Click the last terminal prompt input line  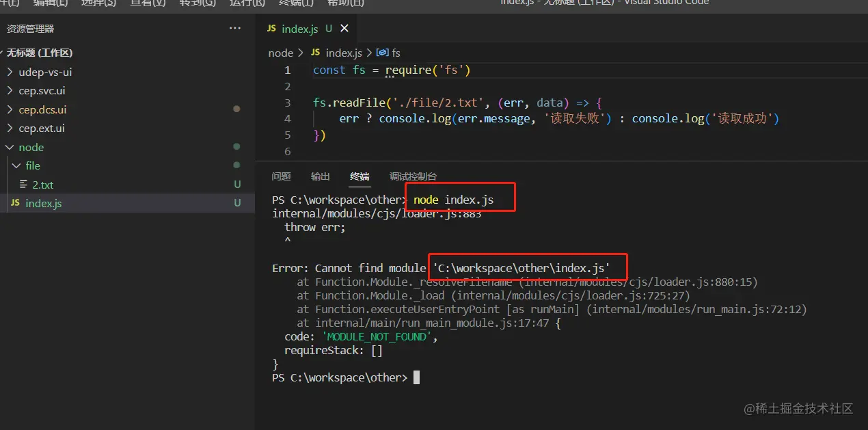[x=346, y=377]
